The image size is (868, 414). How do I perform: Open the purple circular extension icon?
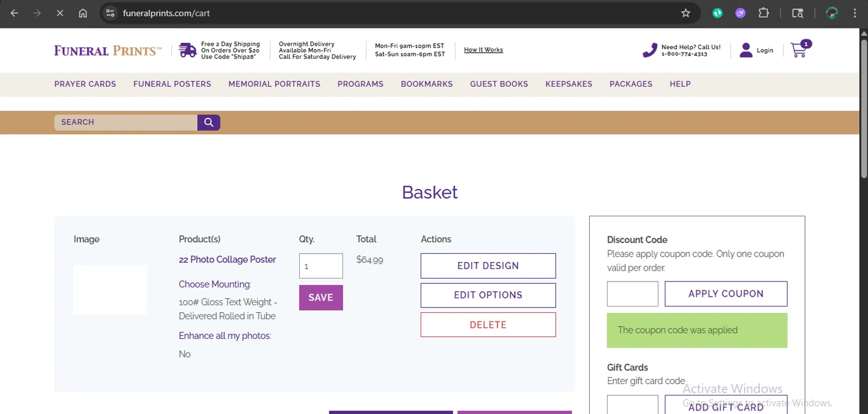[x=741, y=13]
